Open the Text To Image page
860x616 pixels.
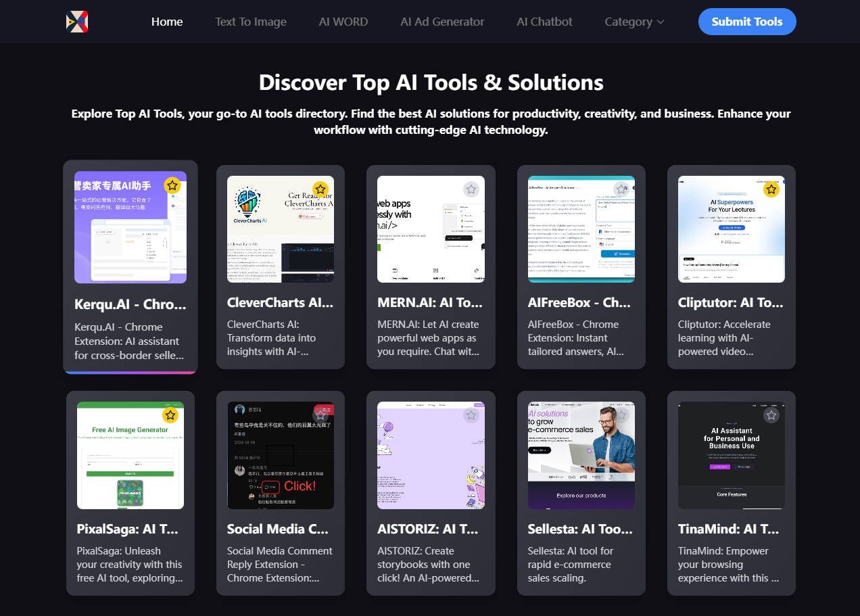[x=251, y=22]
